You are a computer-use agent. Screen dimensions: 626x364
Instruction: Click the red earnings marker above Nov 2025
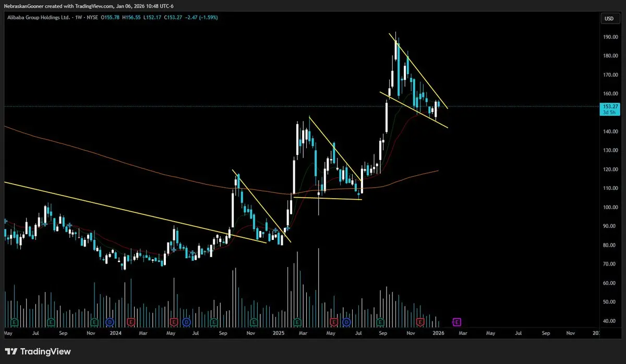(420, 322)
